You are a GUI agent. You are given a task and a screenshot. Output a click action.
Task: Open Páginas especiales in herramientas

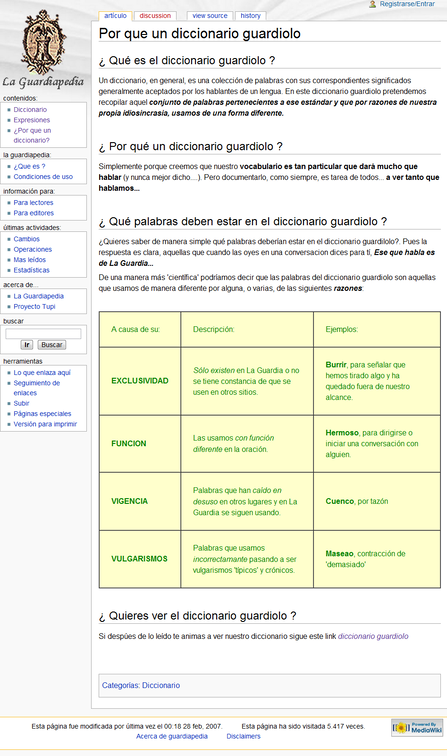[42, 414]
